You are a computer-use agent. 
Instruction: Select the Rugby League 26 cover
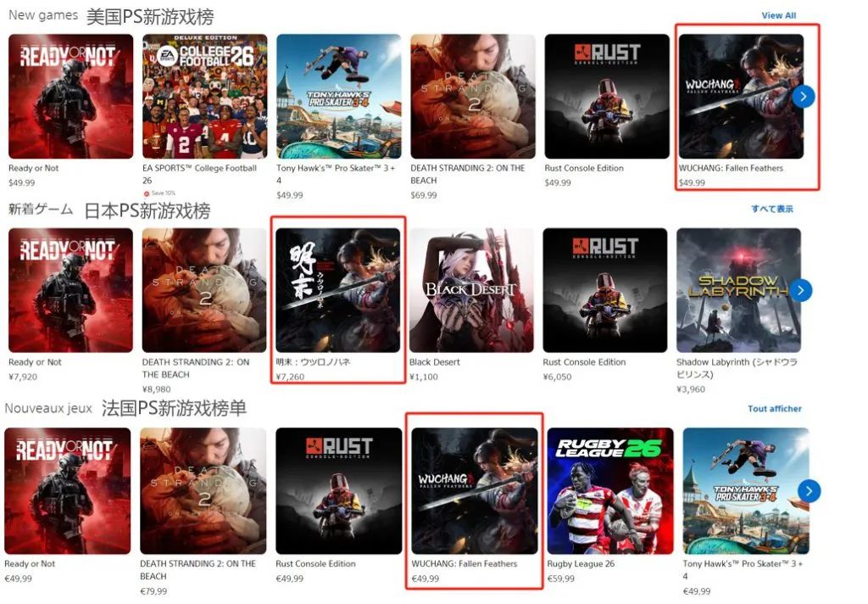pos(610,491)
